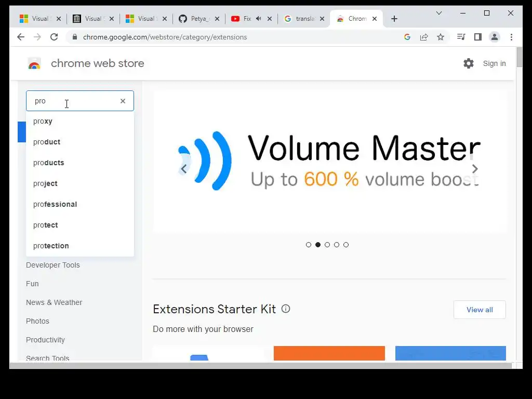Screen dimensions: 532x399
Task: Click the Google icon in address bar
Action: point(407,37)
